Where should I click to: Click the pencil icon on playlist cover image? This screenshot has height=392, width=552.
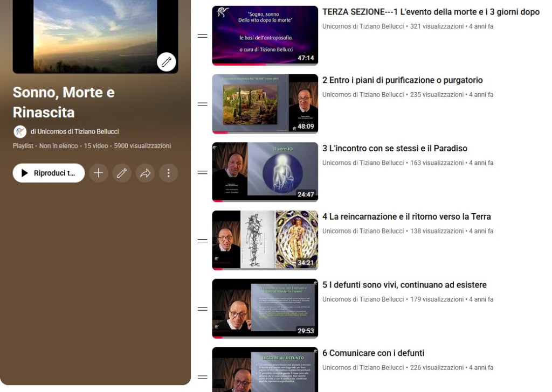(167, 62)
